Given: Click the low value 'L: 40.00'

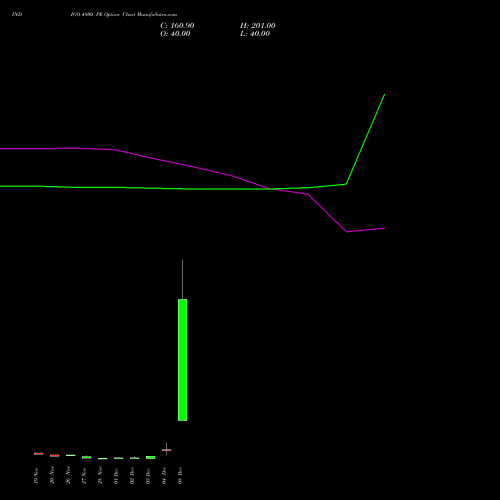Looking at the screenshot, I should point(255,34).
